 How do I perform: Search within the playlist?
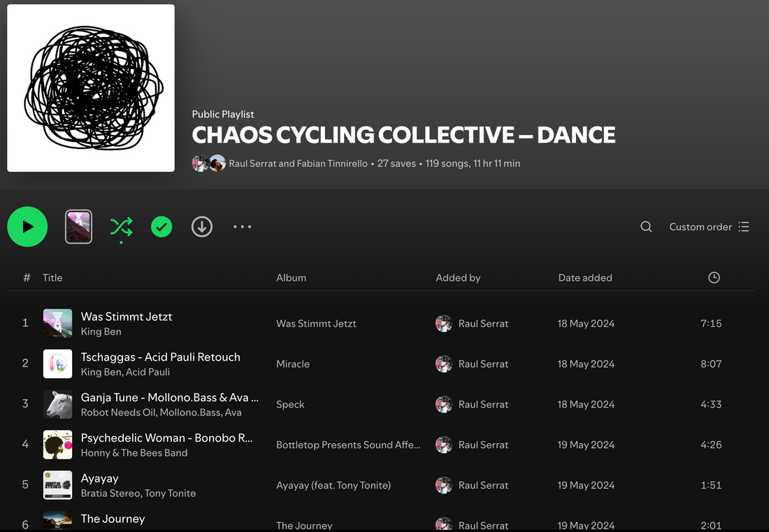(646, 227)
